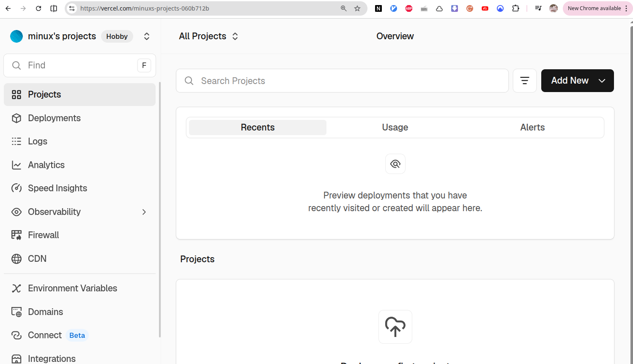
Task: Click the 'Preview deployments that you have' text
Action: tap(395, 196)
